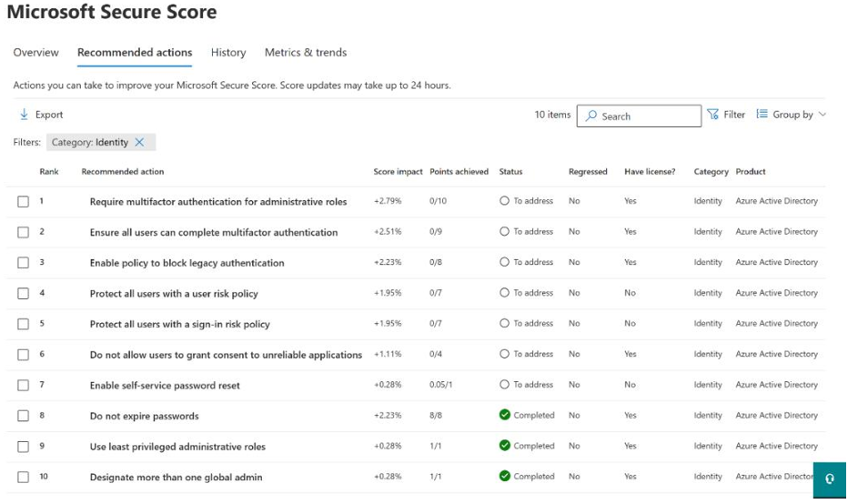Open the History tab

coord(228,53)
